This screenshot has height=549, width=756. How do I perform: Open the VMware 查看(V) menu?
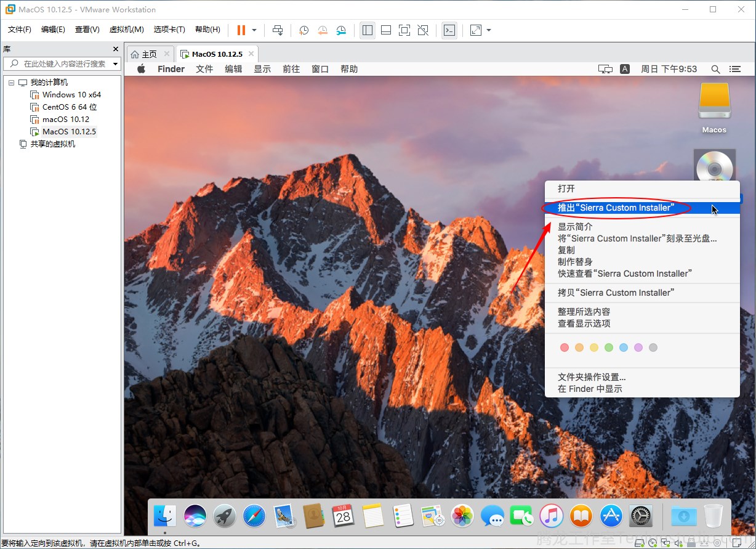point(87,30)
